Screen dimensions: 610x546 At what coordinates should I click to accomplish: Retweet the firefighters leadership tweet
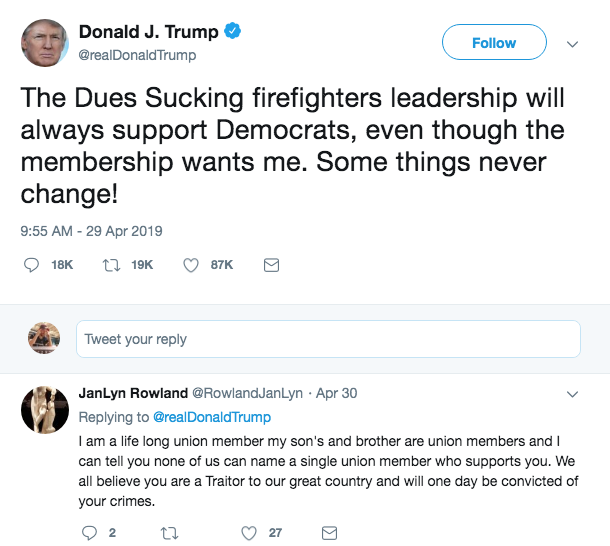click(x=112, y=265)
